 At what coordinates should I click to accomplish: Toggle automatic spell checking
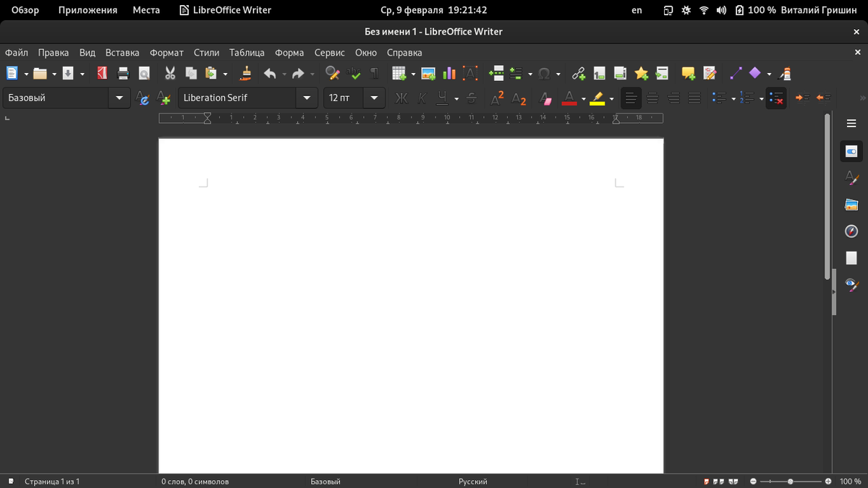tap(354, 73)
